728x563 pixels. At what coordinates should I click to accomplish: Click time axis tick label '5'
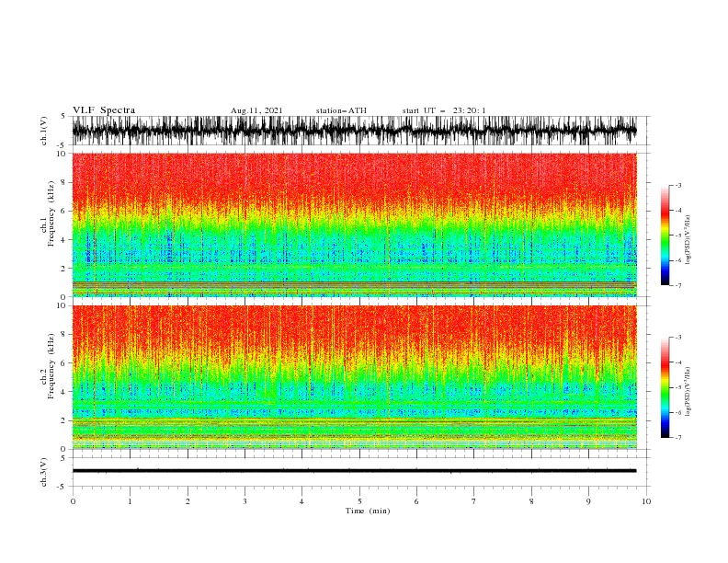tap(359, 501)
